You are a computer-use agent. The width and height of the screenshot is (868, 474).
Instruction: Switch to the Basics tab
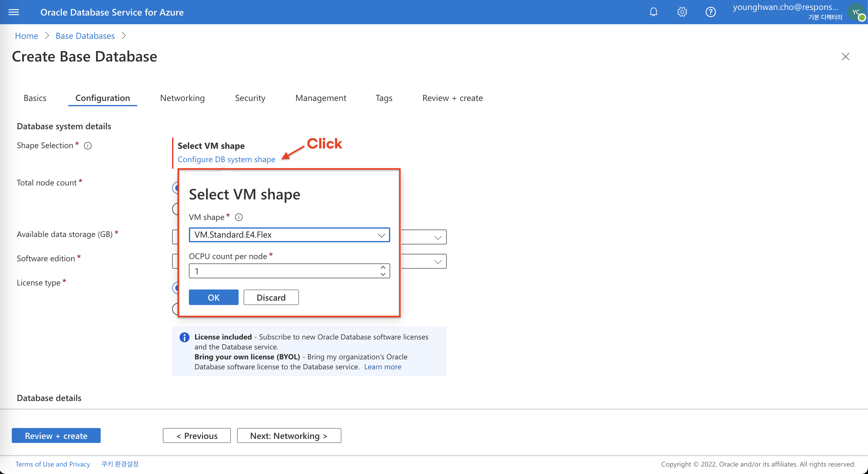[x=35, y=98]
